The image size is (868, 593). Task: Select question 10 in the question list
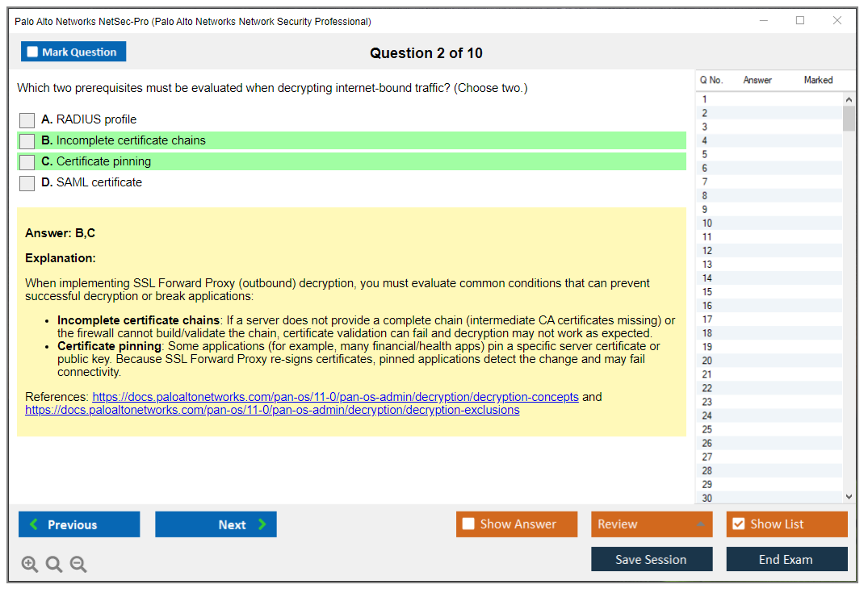707,223
